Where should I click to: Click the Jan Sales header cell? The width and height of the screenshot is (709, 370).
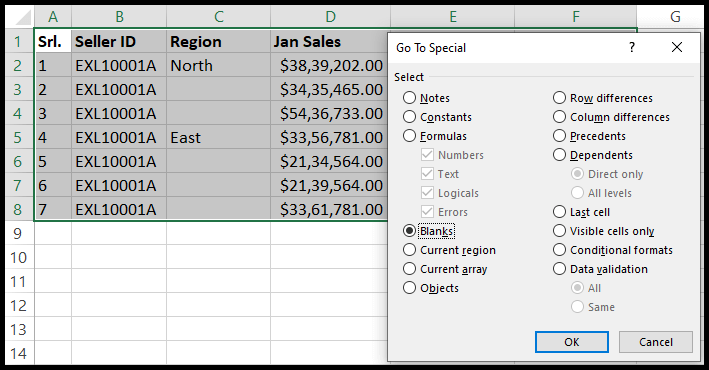click(x=329, y=42)
